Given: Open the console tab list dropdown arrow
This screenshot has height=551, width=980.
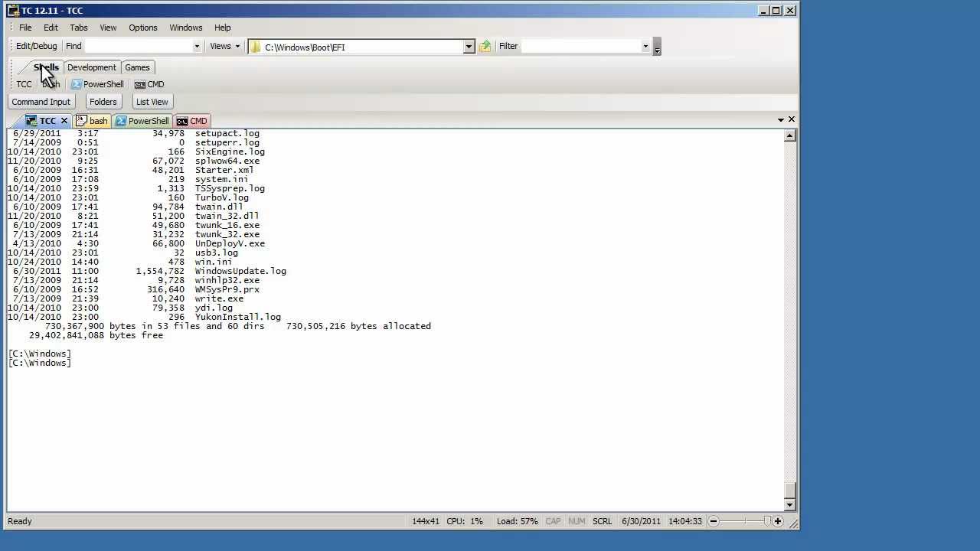Looking at the screenshot, I should click(x=780, y=120).
